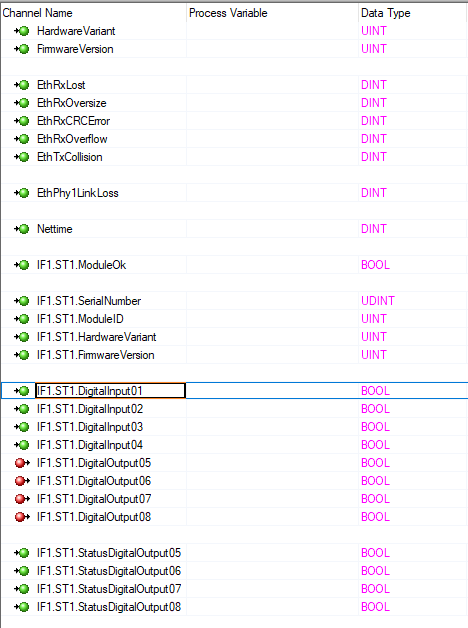468x628 pixels.
Task: Click the IF1.ST1.DigitalInput01 name edit field
Action: [x=110, y=391]
